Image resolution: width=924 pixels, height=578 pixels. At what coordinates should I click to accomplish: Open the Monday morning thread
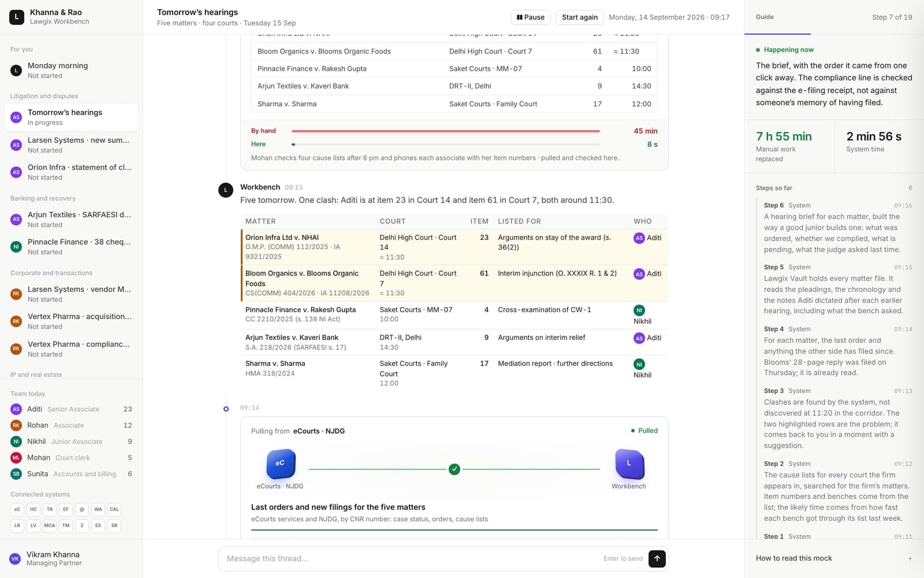[71, 71]
